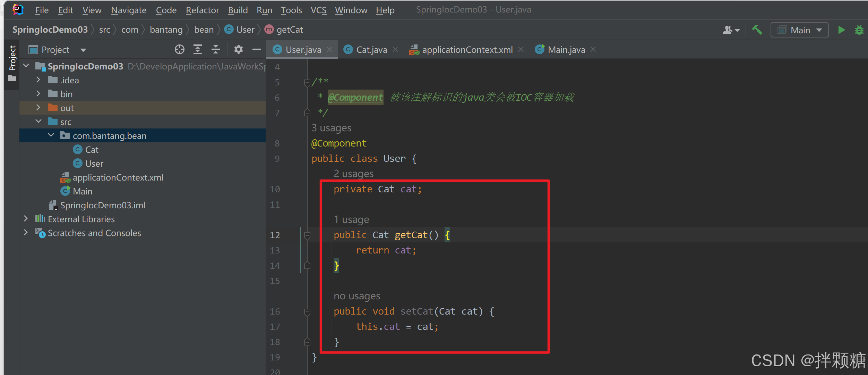This screenshot has height=375, width=868.
Task: Close the Cat.java editor tab
Action: click(395, 50)
